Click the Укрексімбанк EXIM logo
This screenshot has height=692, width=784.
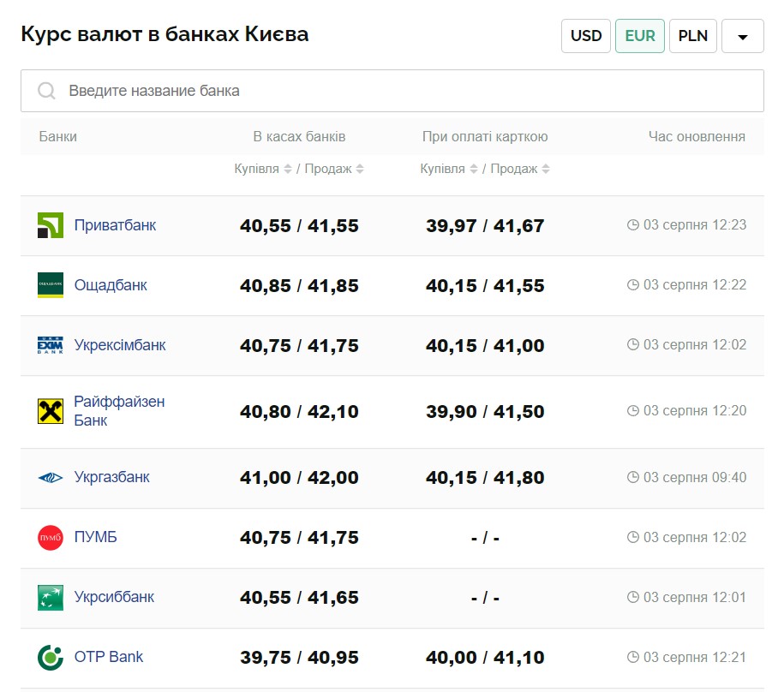(x=51, y=345)
